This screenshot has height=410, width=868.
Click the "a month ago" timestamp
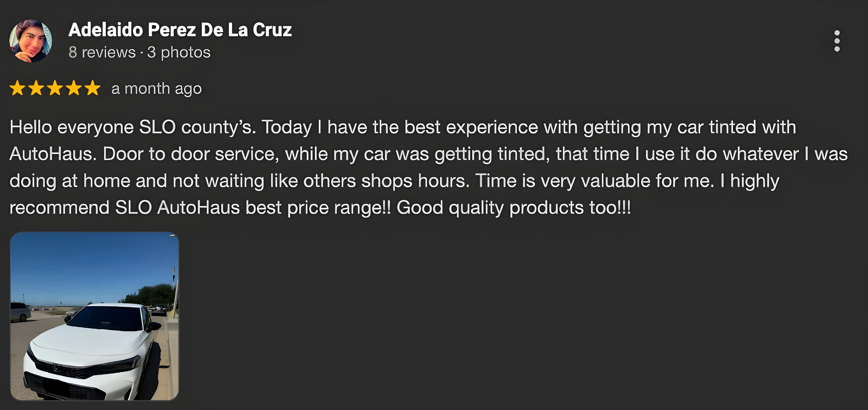(x=156, y=89)
